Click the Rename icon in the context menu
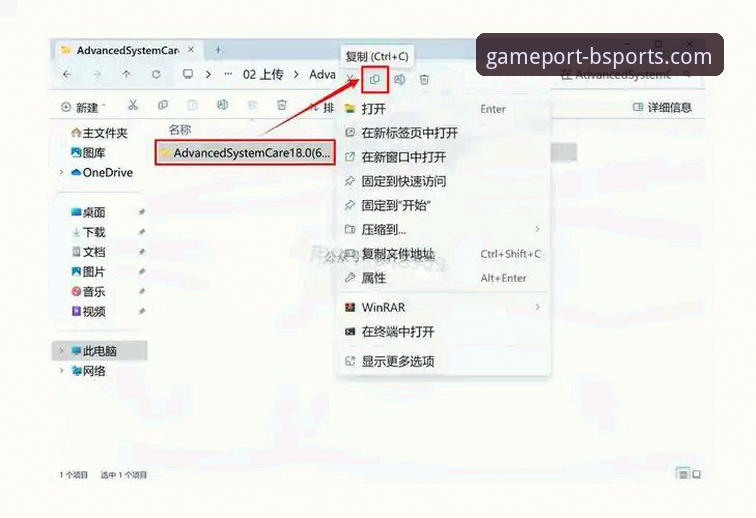This screenshot has width=756, height=518. [399, 80]
